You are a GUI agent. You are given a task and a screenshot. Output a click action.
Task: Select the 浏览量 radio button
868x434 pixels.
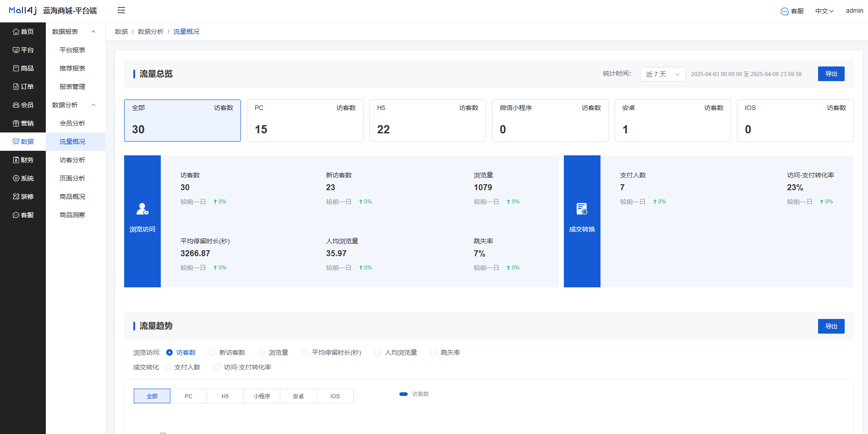pos(262,352)
